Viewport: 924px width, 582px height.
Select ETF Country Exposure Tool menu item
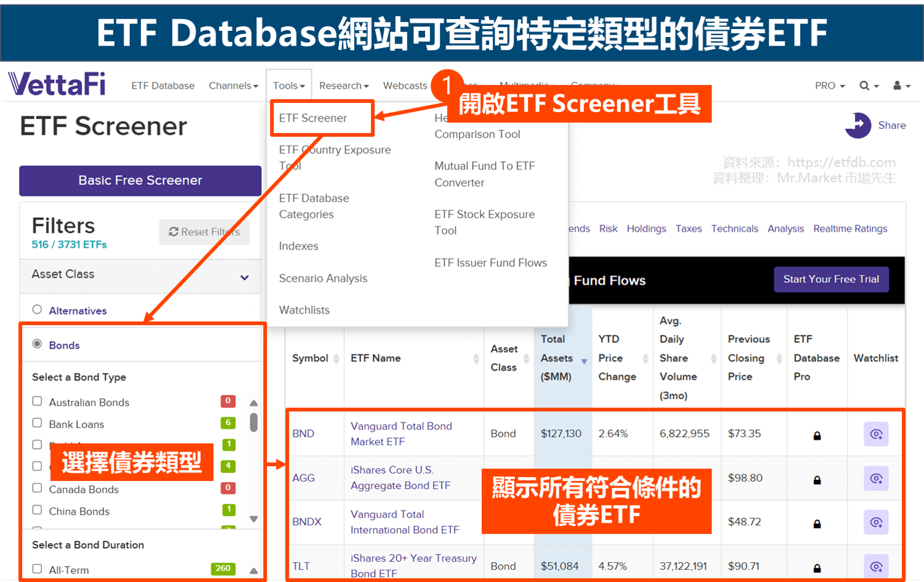[x=334, y=158]
